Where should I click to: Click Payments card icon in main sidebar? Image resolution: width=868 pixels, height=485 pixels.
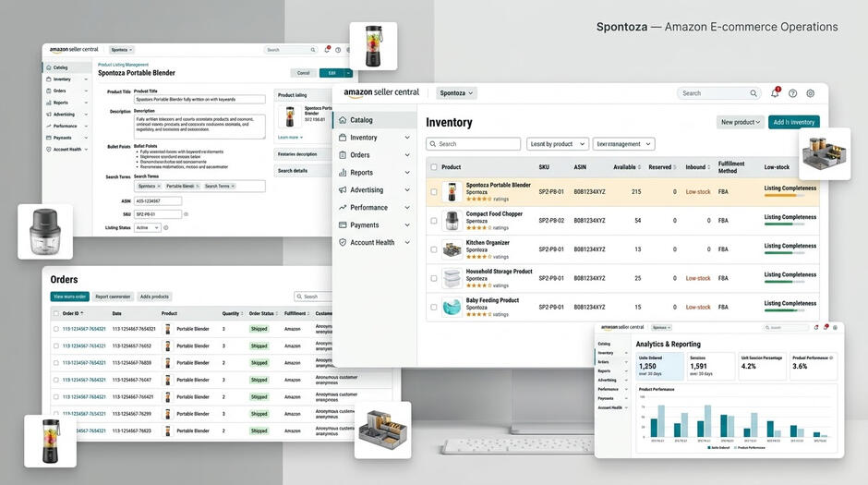tap(343, 225)
